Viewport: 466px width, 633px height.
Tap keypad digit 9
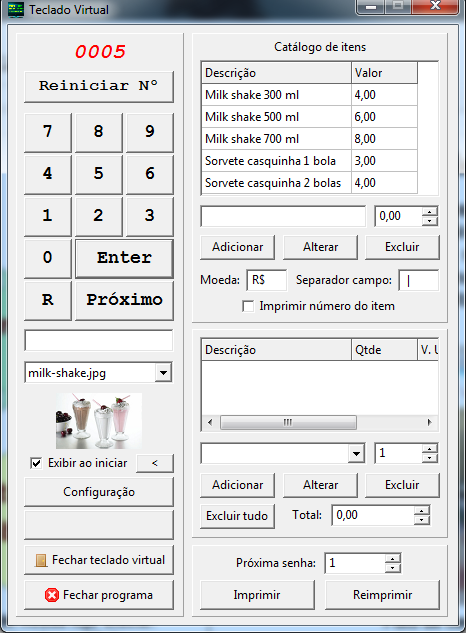[x=150, y=132]
